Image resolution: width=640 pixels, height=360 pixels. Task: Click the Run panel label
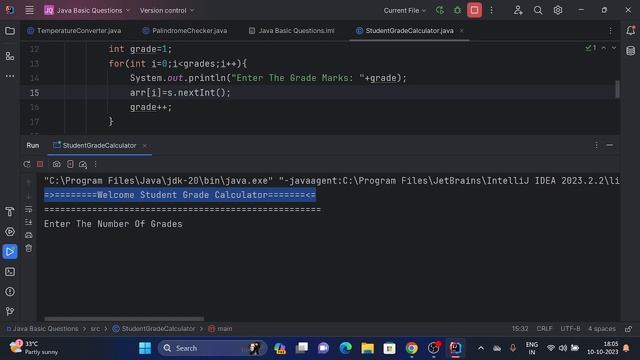33,145
